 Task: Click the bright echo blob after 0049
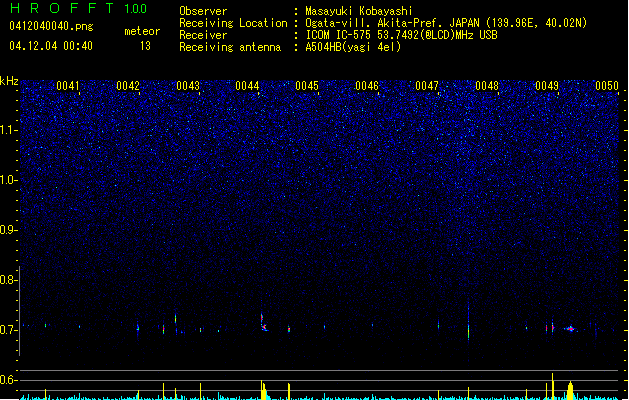(x=570, y=329)
